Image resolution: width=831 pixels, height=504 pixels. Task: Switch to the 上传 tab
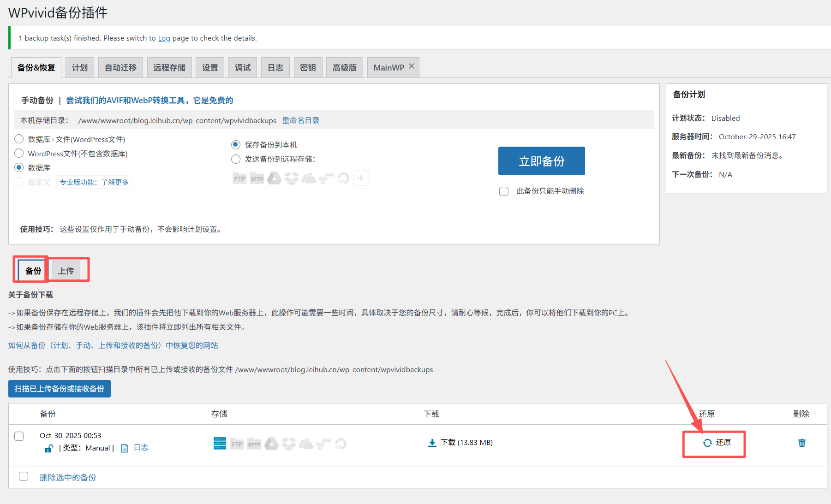point(66,270)
